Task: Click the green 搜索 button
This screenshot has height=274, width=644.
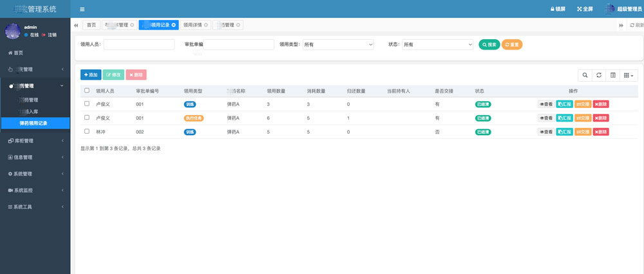Action: tap(489, 44)
